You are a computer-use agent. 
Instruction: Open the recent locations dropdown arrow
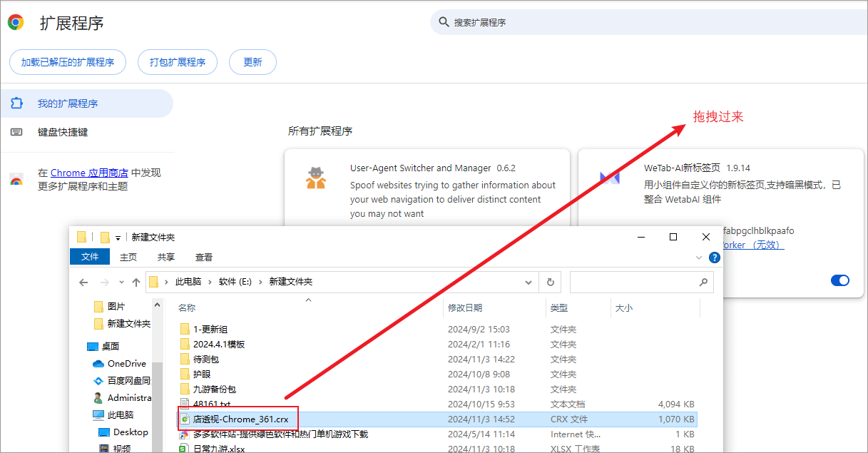tap(121, 282)
